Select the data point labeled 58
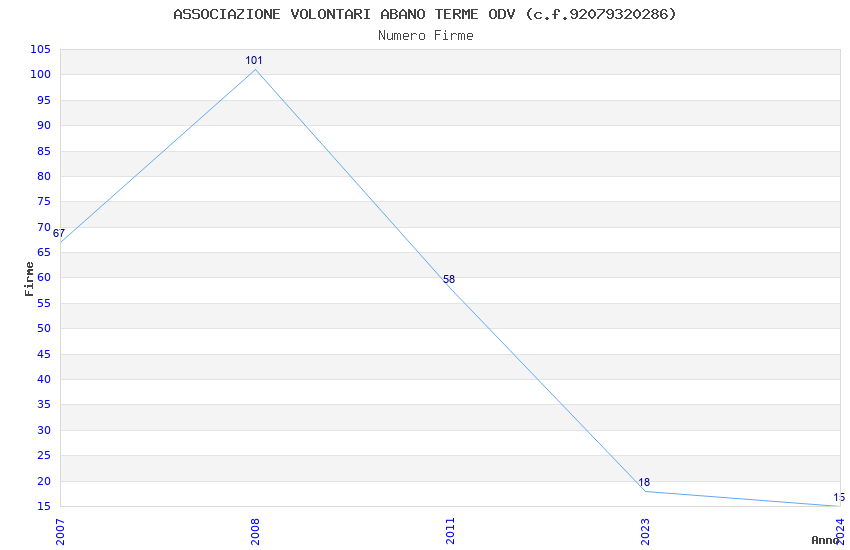Screen dimensions: 850x550 pyautogui.click(x=450, y=286)
